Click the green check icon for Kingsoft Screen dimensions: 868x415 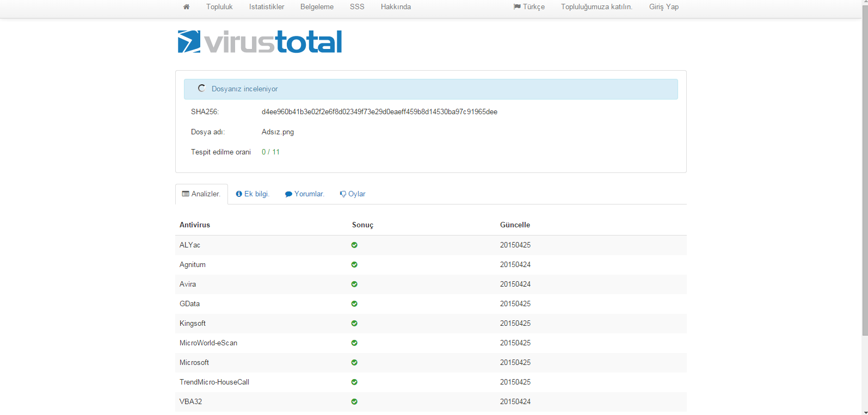click(x=354, y=324)
